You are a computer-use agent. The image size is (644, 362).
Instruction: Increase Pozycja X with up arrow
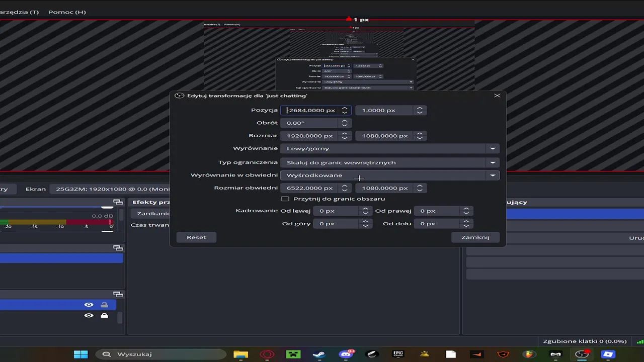click(345, 108)
